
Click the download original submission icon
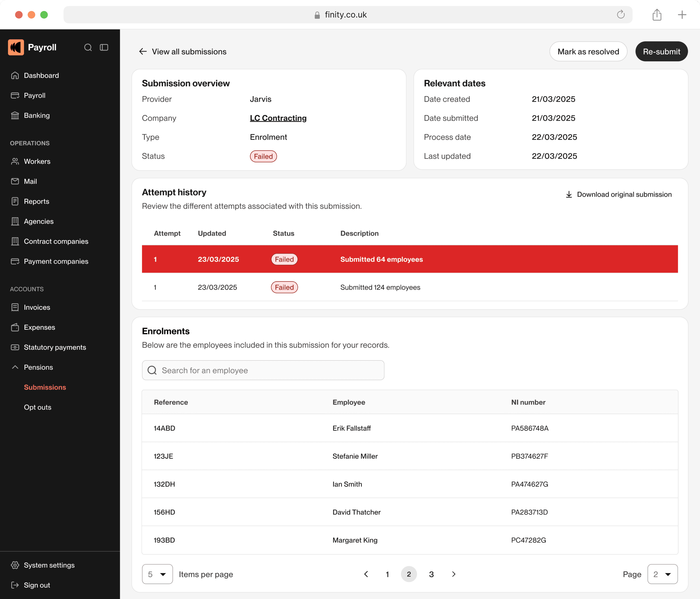pyautogui.click(x=569, y=195)
